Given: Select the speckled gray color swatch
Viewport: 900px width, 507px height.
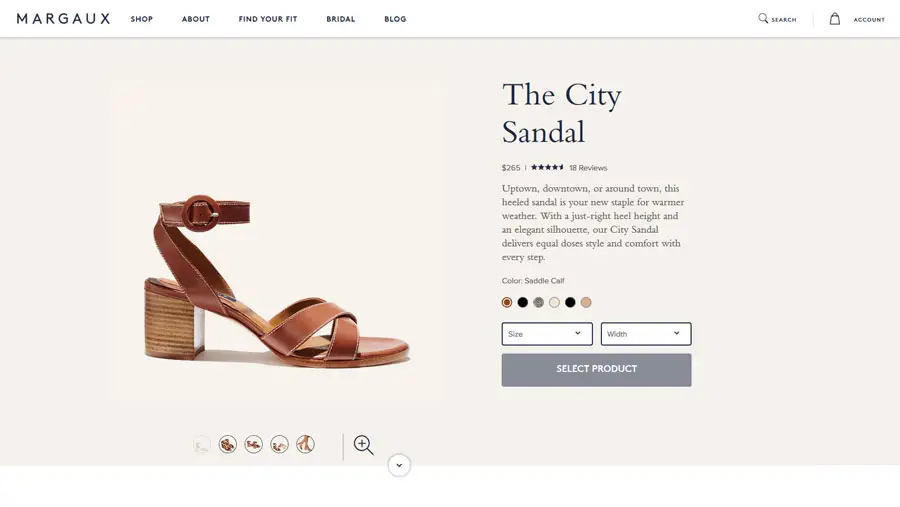Looking at the screenshot, I should [x=539, y=302].
